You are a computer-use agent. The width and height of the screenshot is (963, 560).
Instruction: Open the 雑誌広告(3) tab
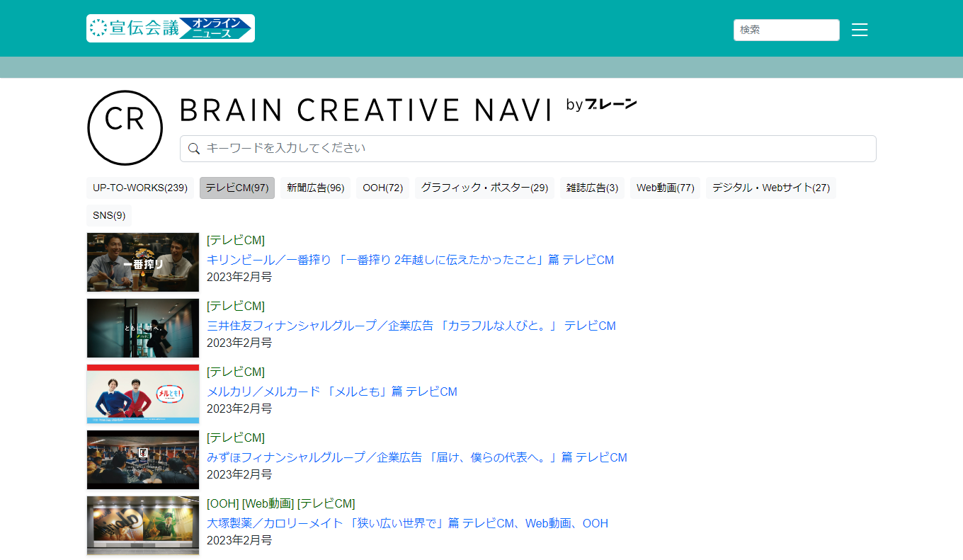pos(593,188)
